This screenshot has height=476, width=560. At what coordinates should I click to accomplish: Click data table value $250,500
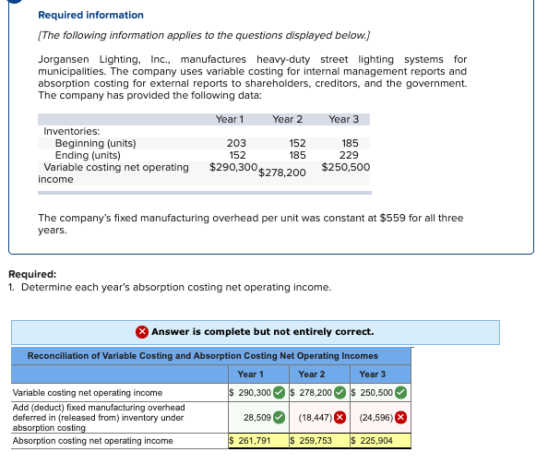tap(346, 167)
